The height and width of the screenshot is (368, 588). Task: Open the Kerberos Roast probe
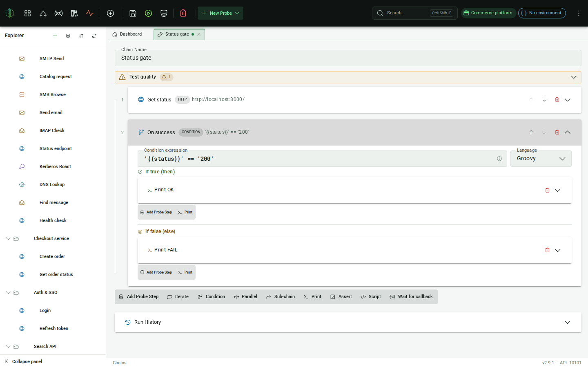coord(55,166)
